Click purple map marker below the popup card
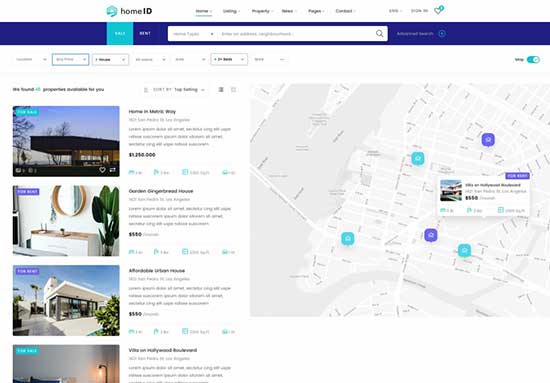Viewport: 550px width, 383px height. 431,235
